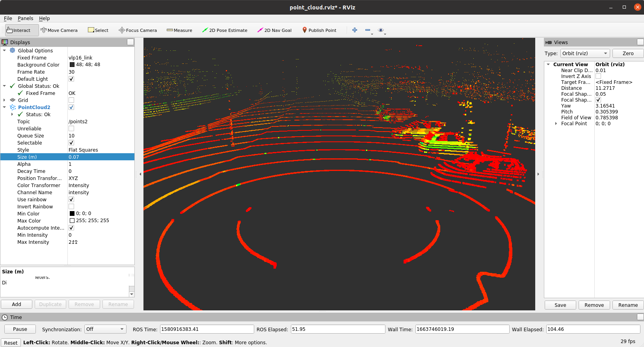Click the Grid display icon
Image resolution: width=644 pixels, height=347 pixels.
pyautogui.click(x=13, y=100)
